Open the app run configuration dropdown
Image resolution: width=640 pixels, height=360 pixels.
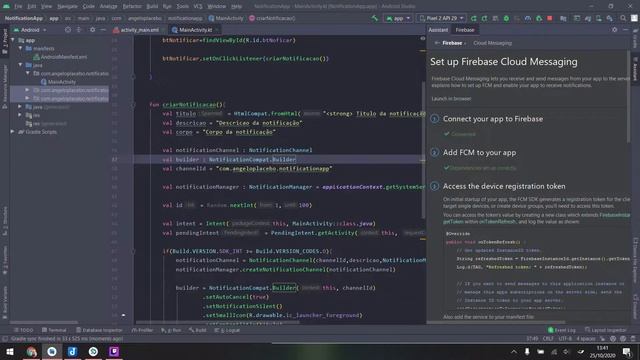[398, 18]
